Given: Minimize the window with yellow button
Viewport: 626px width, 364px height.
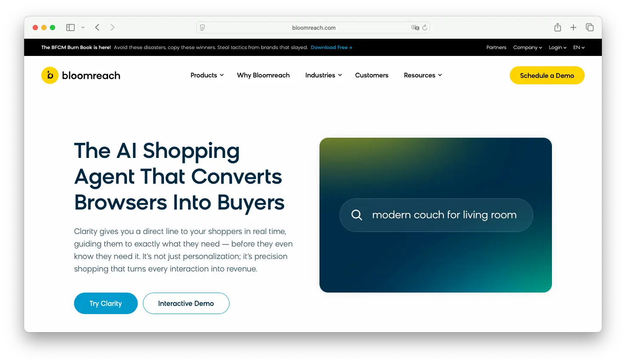Looking at the screenshot, I should point(44,28).
